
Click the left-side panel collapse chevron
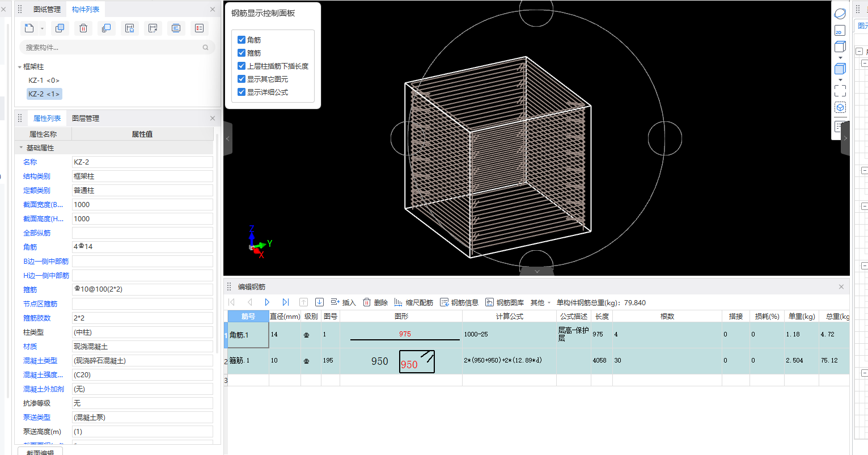(x=228, y=138)
